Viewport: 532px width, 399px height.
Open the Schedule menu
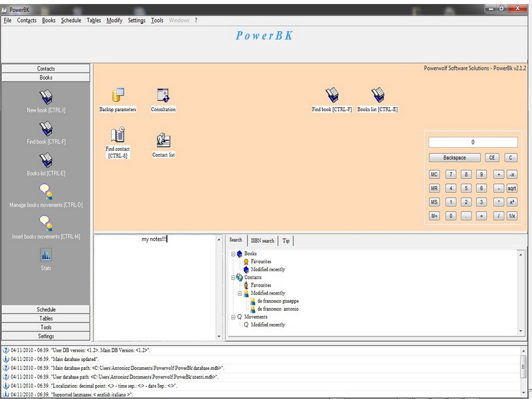point(70,21)
